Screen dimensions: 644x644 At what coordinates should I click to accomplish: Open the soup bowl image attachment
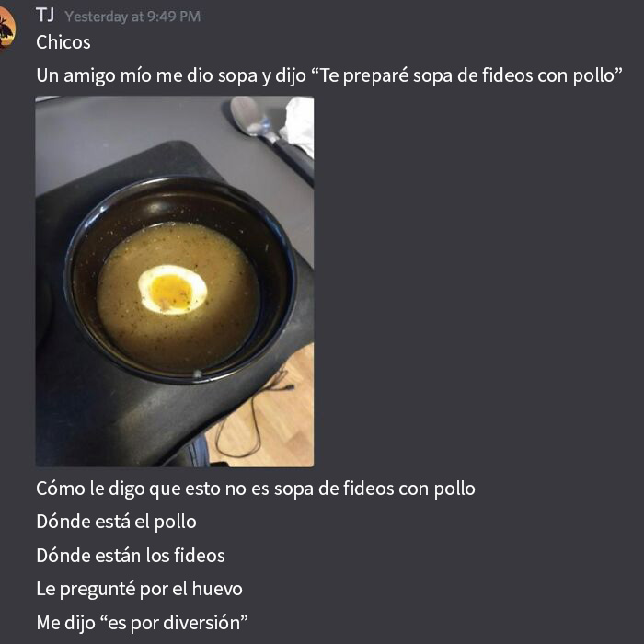click(x=175, y=282)
